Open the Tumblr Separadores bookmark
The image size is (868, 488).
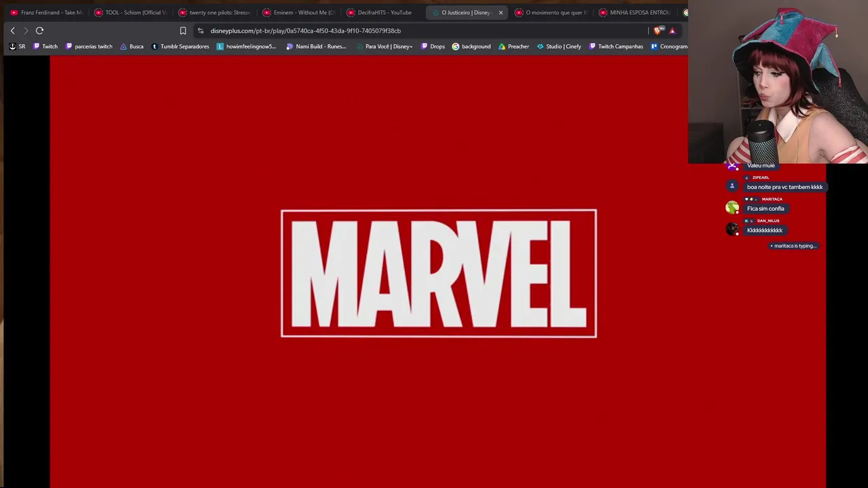click(180, 47)
